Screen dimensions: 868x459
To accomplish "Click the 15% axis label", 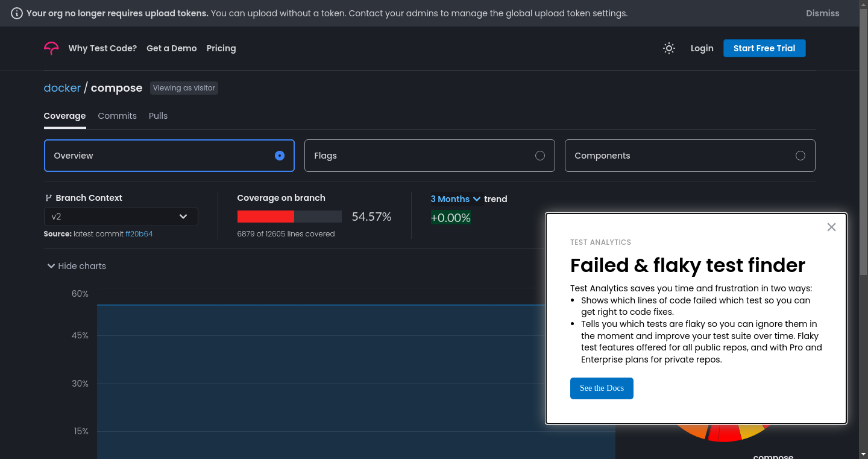I will click(x=81, y=431).
